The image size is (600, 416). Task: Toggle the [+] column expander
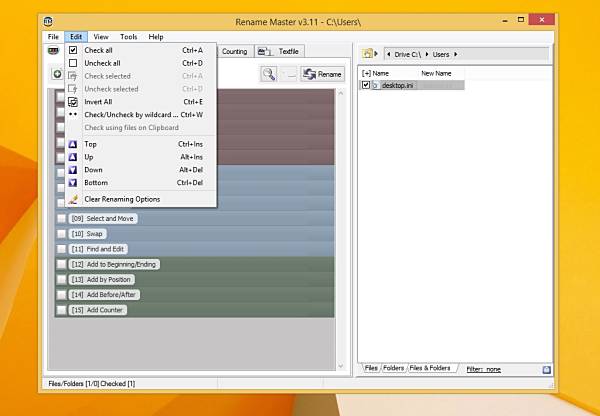click(x=366, y=73)
